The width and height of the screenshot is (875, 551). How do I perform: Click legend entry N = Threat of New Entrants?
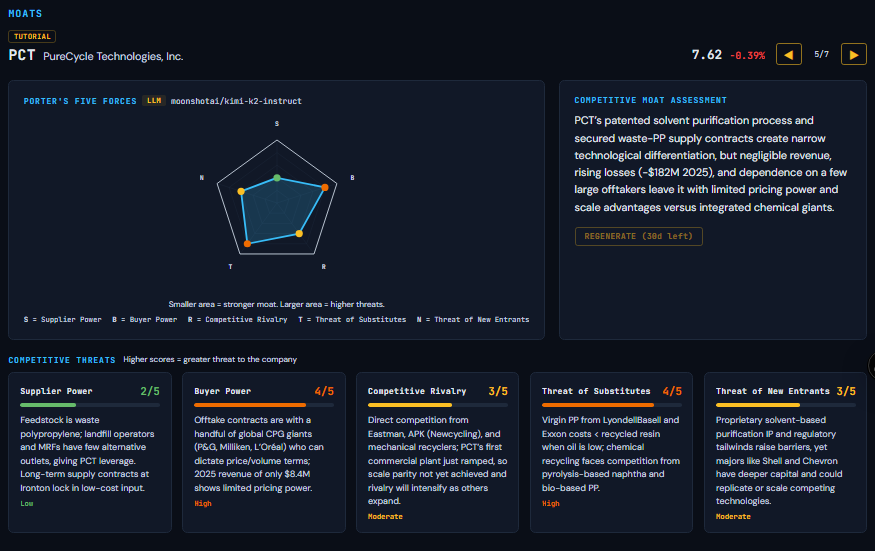473,319
